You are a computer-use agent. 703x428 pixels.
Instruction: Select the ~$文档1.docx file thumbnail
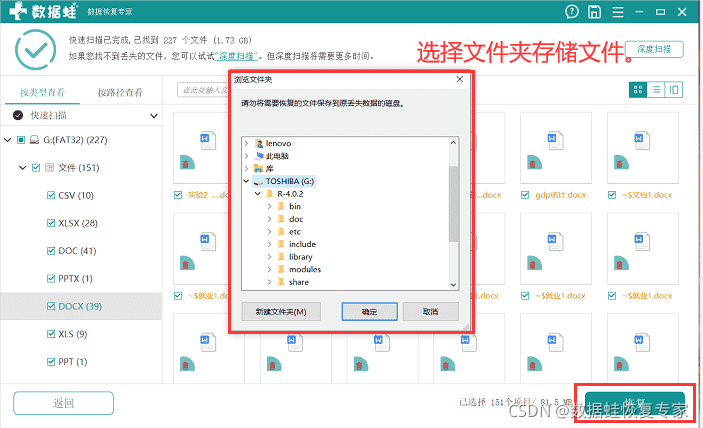(642, 148)
